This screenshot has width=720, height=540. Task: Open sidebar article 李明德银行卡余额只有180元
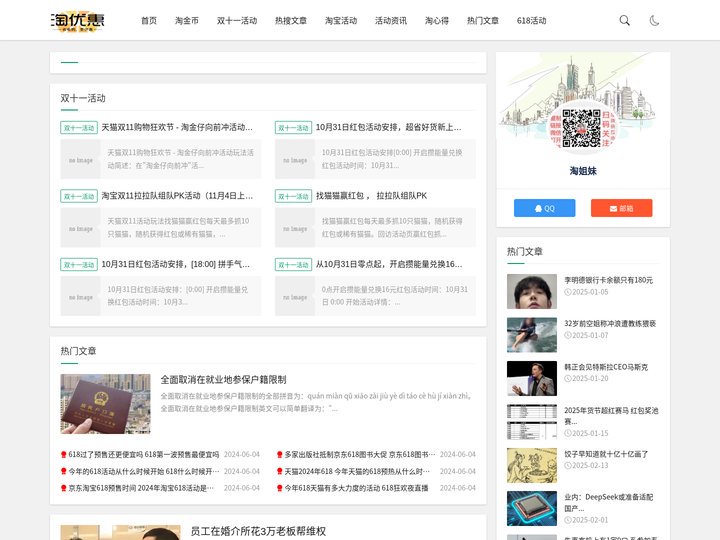608,280
